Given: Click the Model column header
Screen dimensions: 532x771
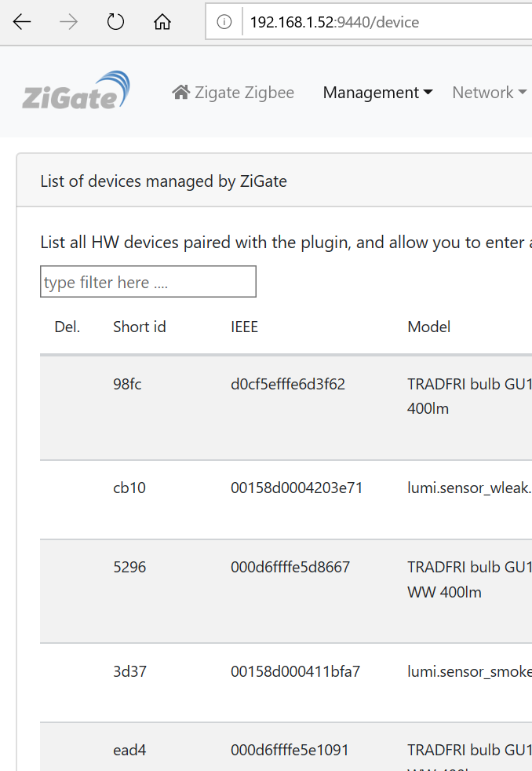Looking at the screenshot, I should (x=429, y=327).
